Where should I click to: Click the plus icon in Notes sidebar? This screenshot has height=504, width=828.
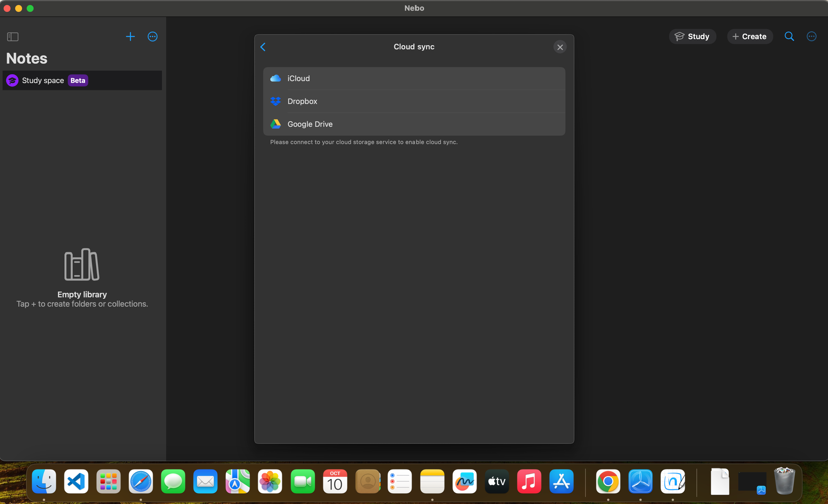click(130, 37)
